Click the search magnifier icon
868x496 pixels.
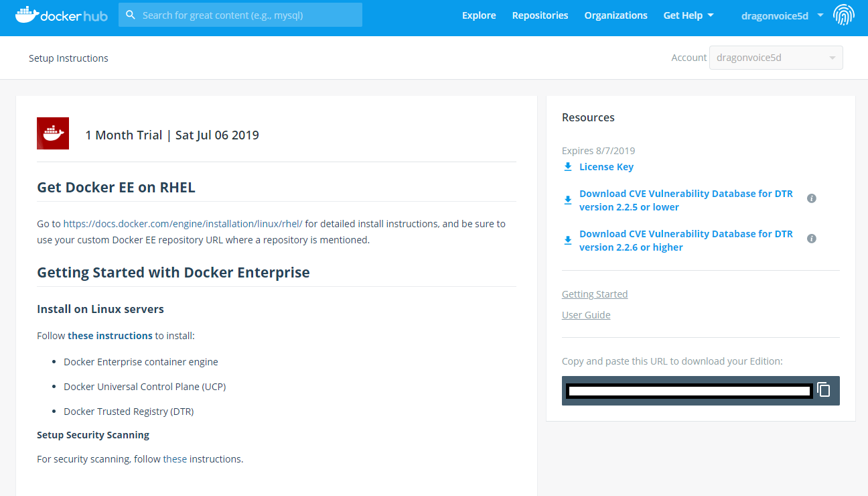click(x=131, y=15)
